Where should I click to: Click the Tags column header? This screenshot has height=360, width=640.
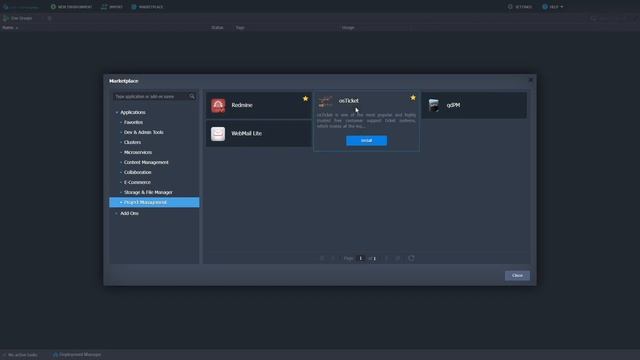[x=240, y=28]
